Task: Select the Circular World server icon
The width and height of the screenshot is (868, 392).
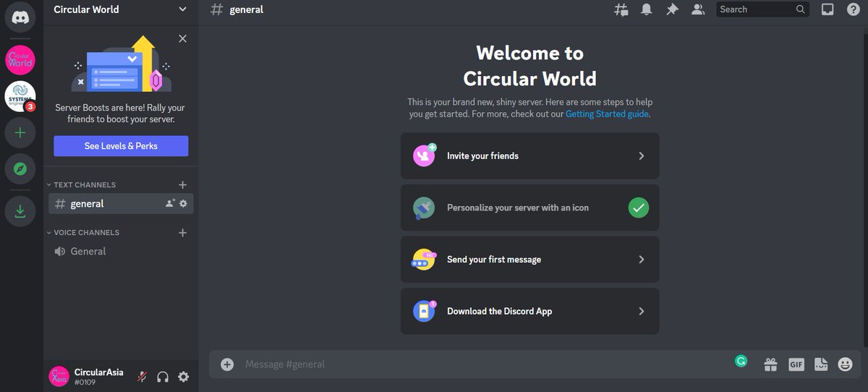Action: click(x=20, y=59)
